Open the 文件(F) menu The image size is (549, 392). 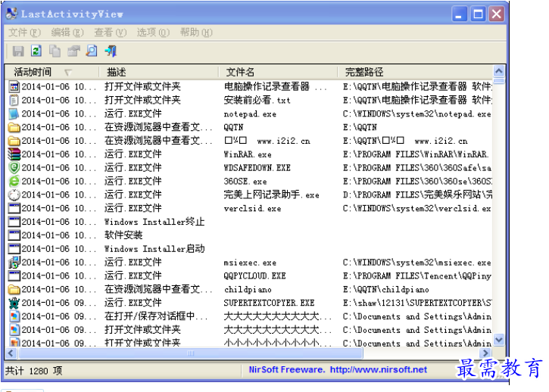(x=24, y=33)
